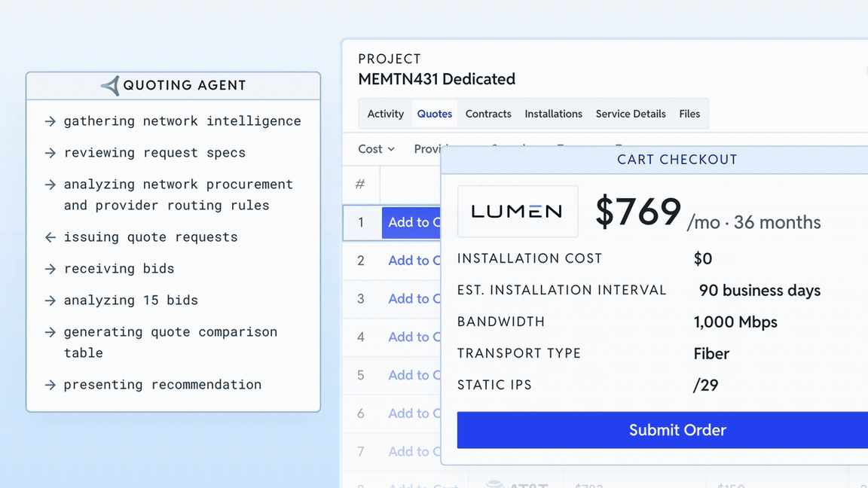868x488 pixels.
Task: Click Add to Cart link in row 3
Action: [414, 299]
